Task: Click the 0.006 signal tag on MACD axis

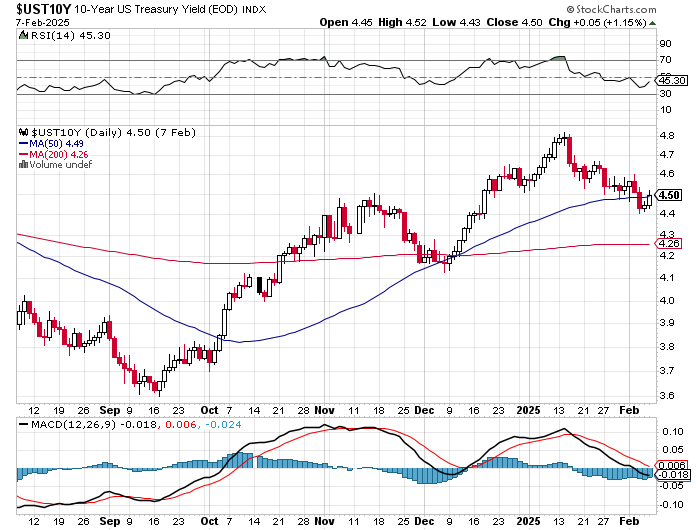Action: click(x=671, y=465)
